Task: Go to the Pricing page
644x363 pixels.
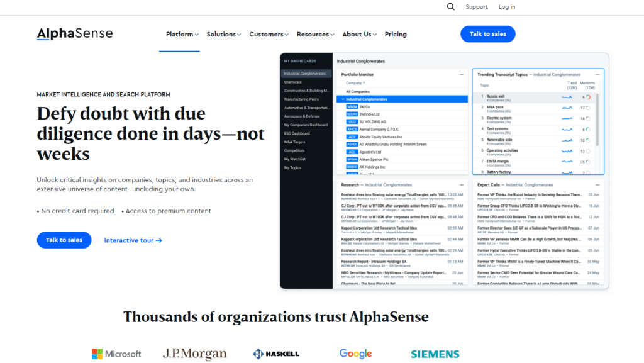Action: click(396, 35)
